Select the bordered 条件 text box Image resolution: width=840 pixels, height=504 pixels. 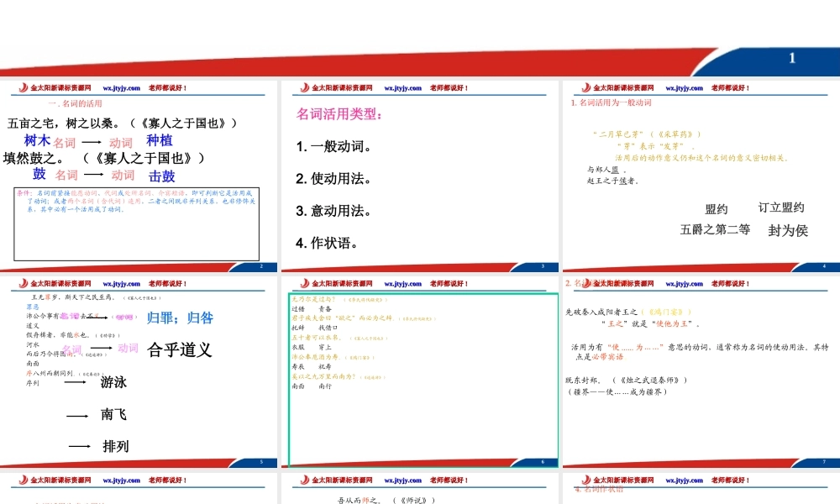pyautogui.click(x=137, y=224)
